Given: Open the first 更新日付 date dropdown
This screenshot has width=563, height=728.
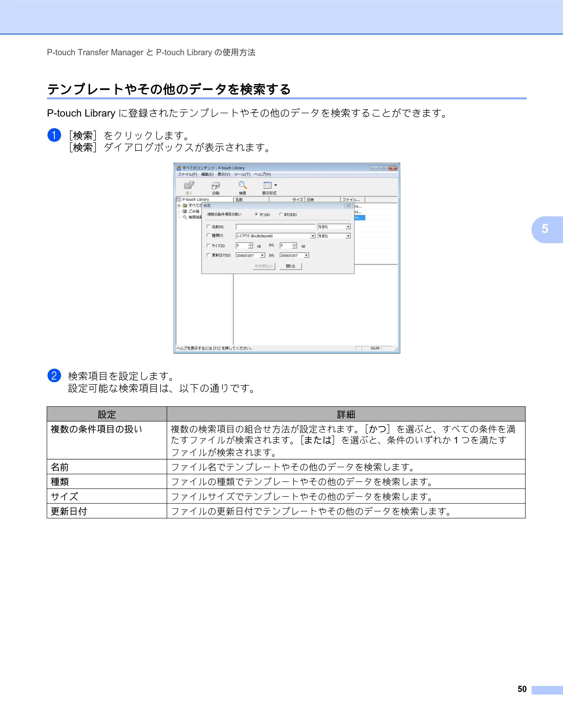Looking at the screenshot, I should (263, 255).
